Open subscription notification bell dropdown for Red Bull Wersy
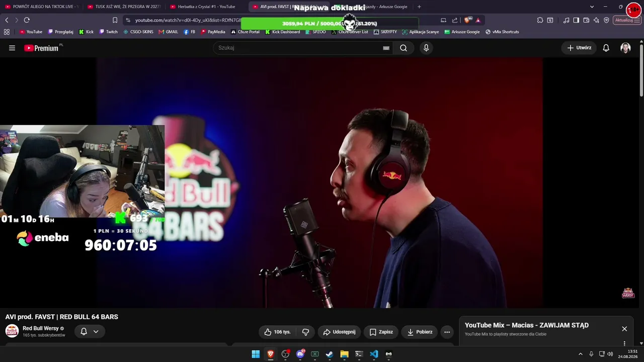The width and height of the screenshot is (644, 362). tap(90, 331)
